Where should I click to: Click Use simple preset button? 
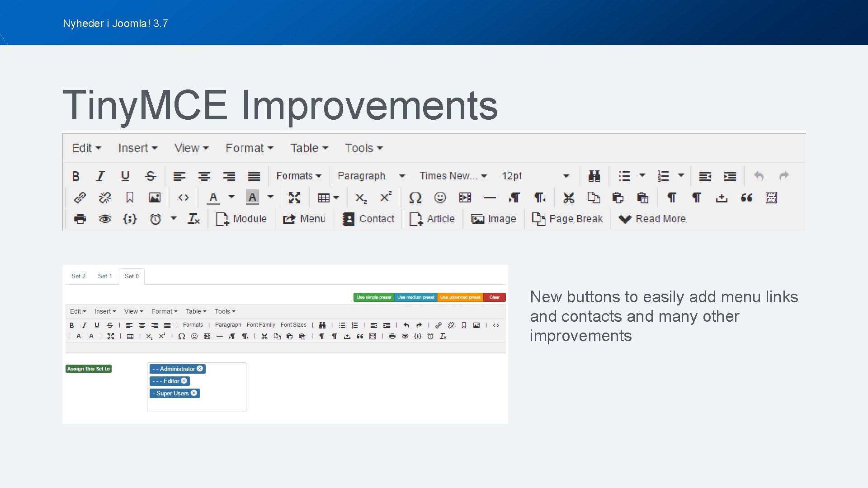(374, 297)
